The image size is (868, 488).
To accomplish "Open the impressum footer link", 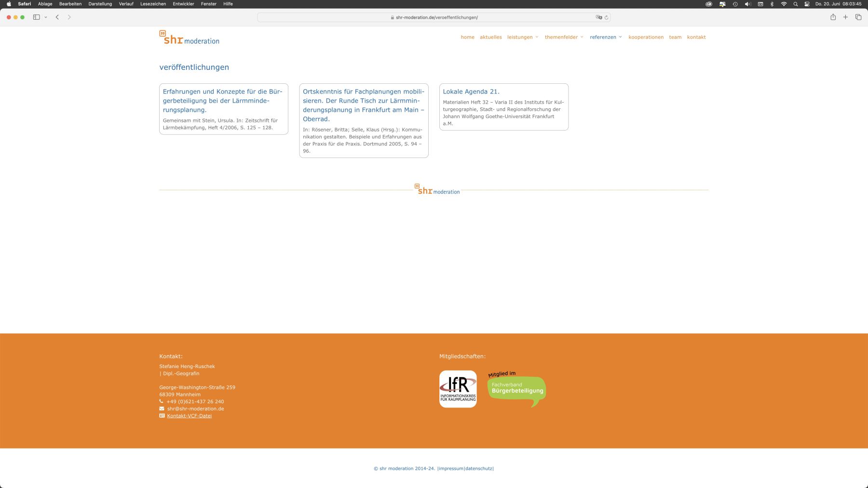I will tap(451, 468).
